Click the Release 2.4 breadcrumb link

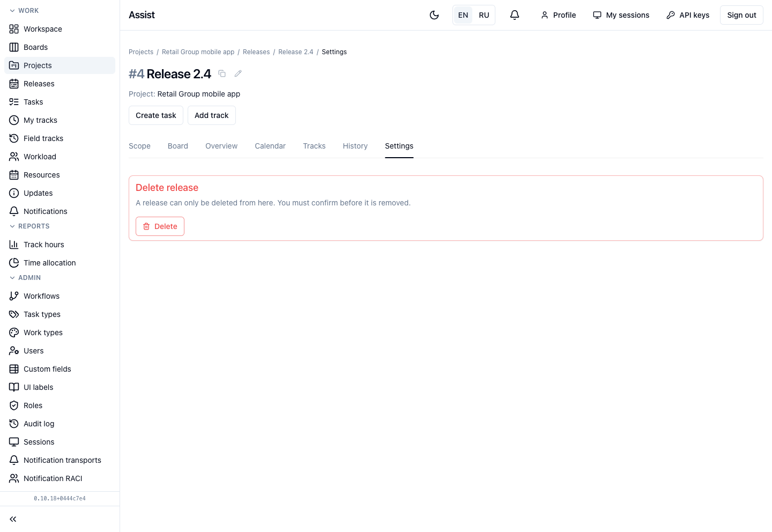(x=296, y=52)
